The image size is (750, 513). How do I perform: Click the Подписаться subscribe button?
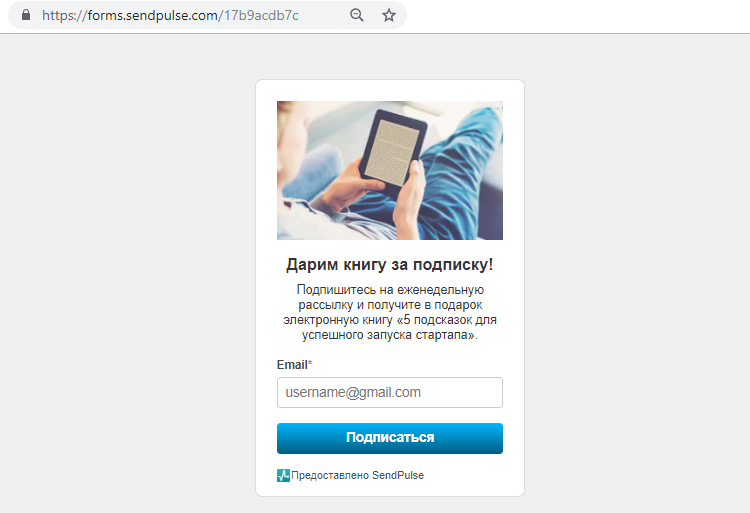click(390, 438)
